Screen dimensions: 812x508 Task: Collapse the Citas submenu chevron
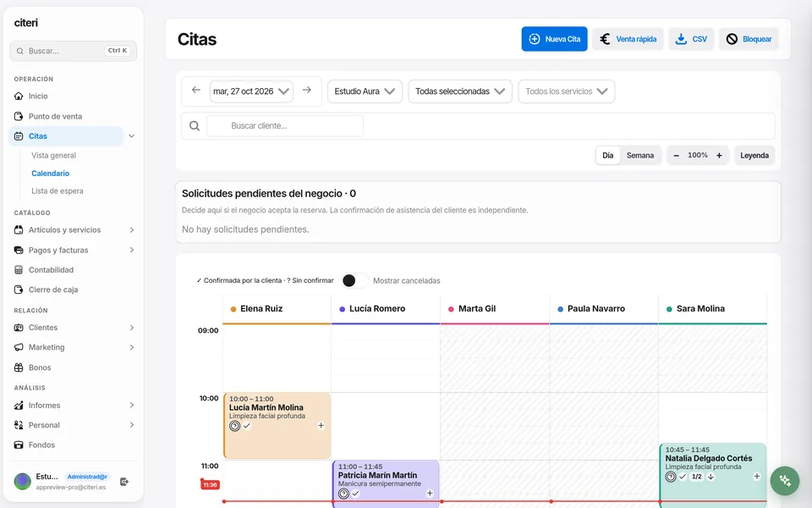(132, 135)
